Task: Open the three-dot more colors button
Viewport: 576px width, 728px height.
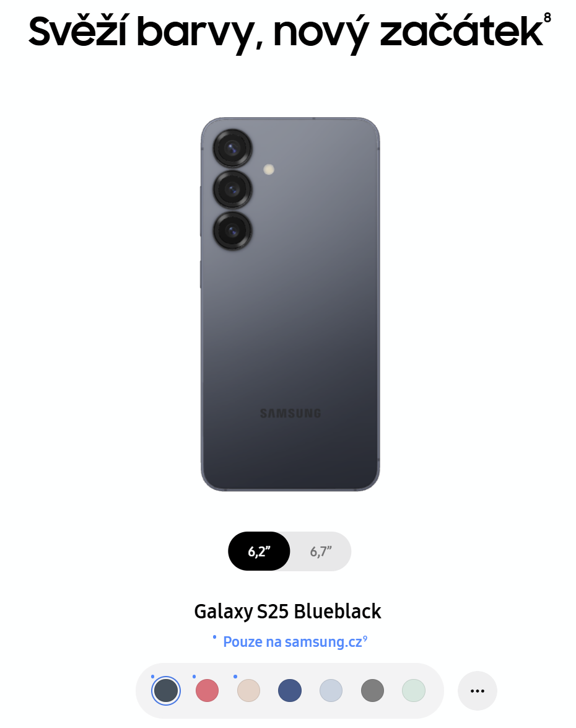Action: click(x=477, y=691)
